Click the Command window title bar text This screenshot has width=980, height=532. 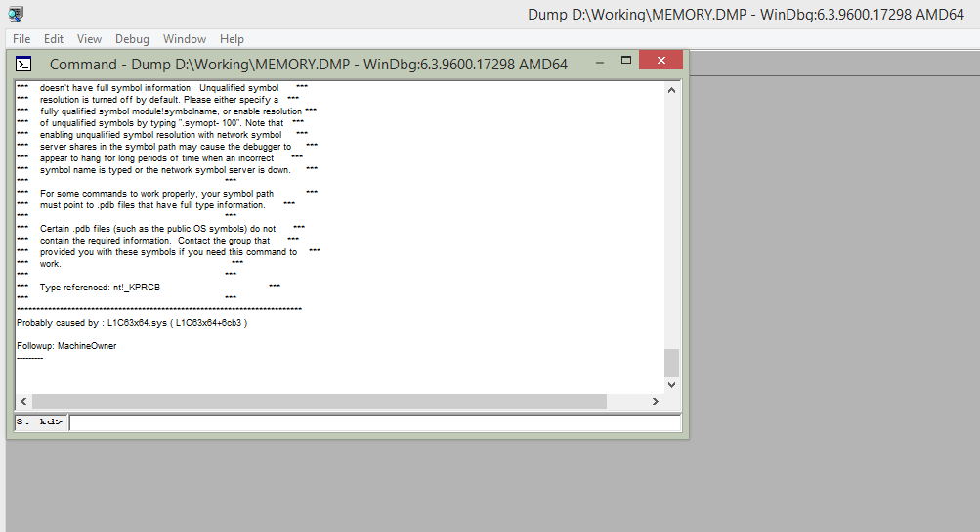(x=308, y=64)
